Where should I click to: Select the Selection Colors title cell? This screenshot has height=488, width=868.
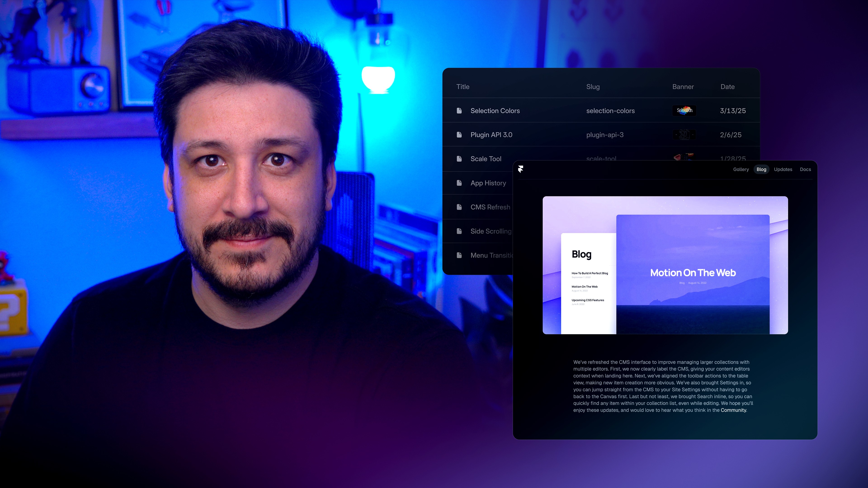495,111
